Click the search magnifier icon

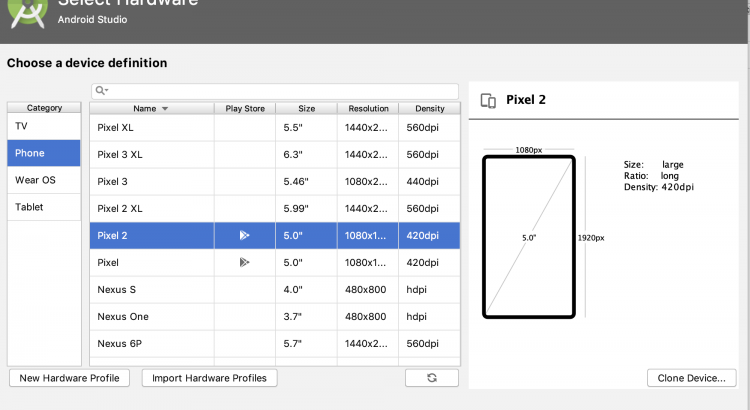pyautogui.click(x=102, y=91)
